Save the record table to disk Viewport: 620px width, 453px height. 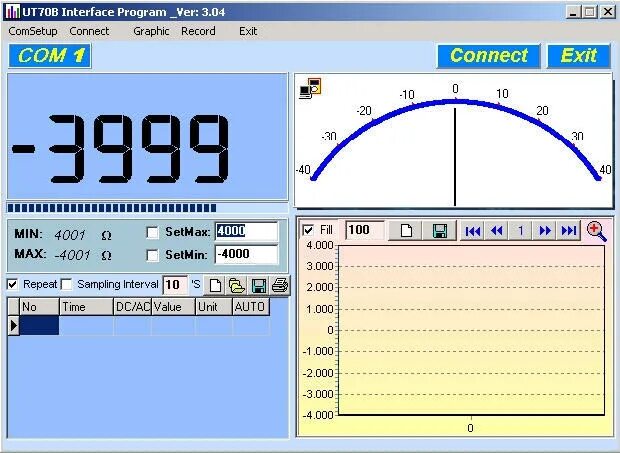(258, 285)
